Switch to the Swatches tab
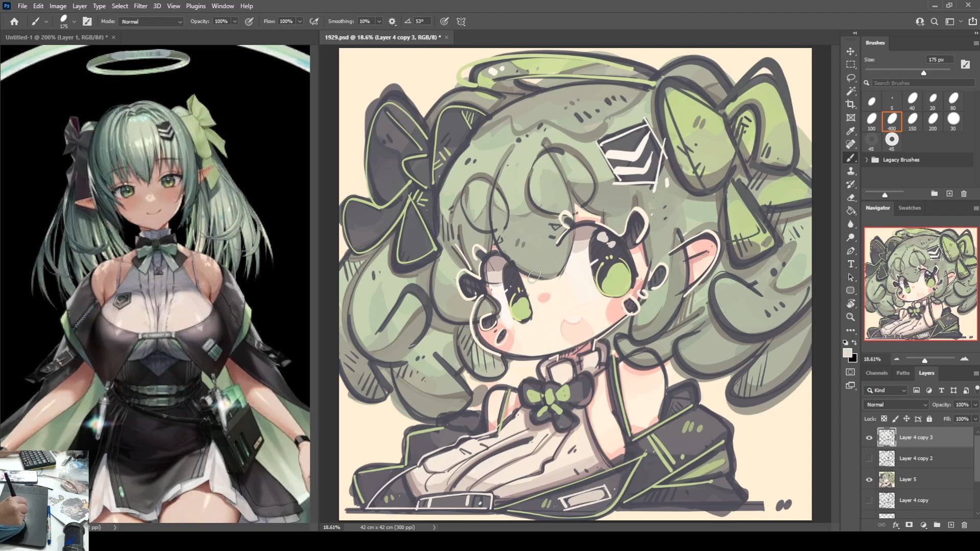This screenshot has height=551, width=980. [x=909, y=208]
